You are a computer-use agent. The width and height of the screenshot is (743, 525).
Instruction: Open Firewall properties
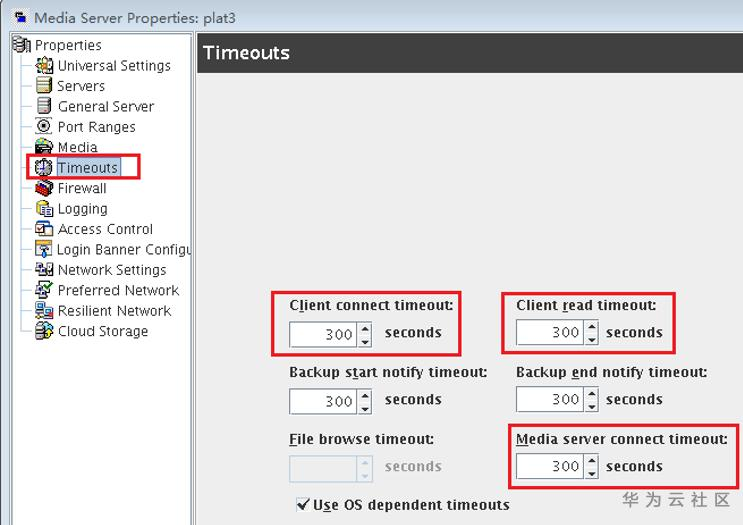coord(82,188)
